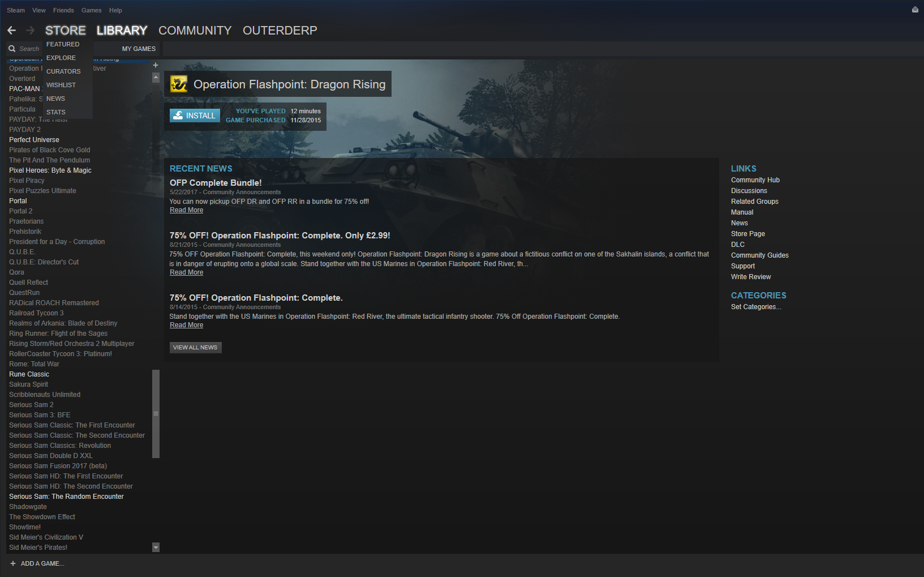Open the Manual link
The image size is (924, 577).
pyautogui.click(x=742, y=212)
